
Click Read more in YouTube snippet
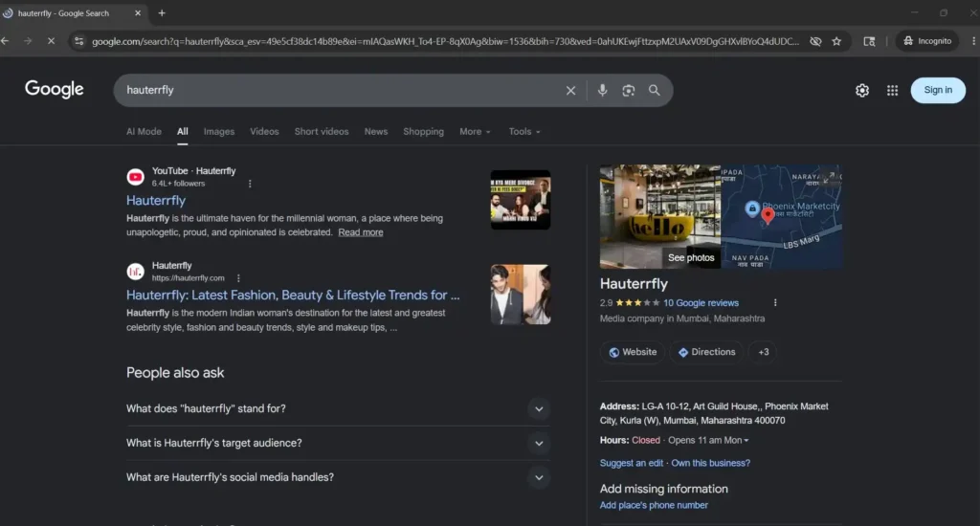point(361,232)
